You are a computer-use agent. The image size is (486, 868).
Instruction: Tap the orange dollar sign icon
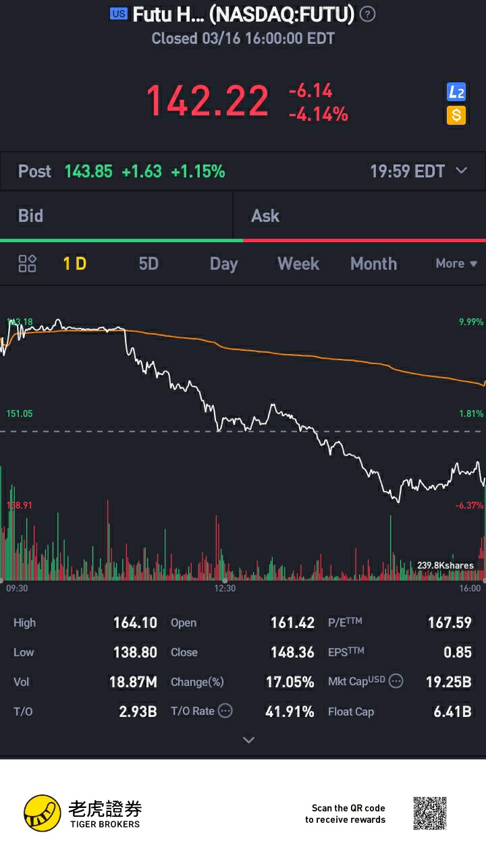tap(456, 115)
